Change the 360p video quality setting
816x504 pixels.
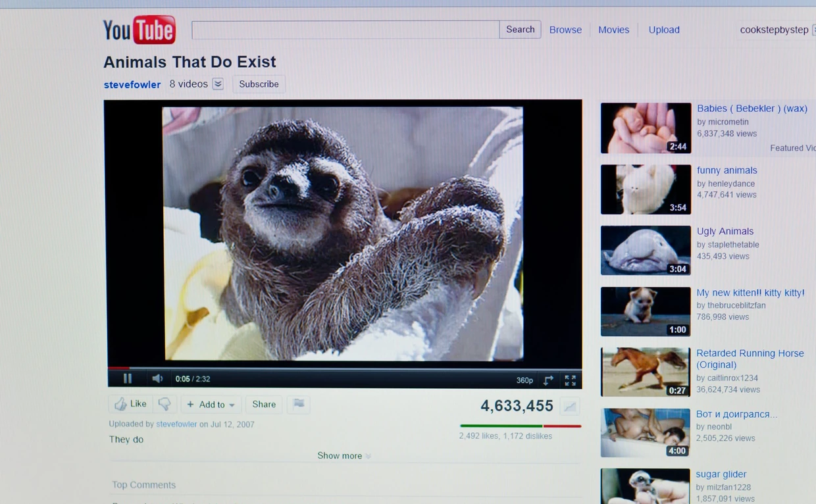[x=524, y=380]
